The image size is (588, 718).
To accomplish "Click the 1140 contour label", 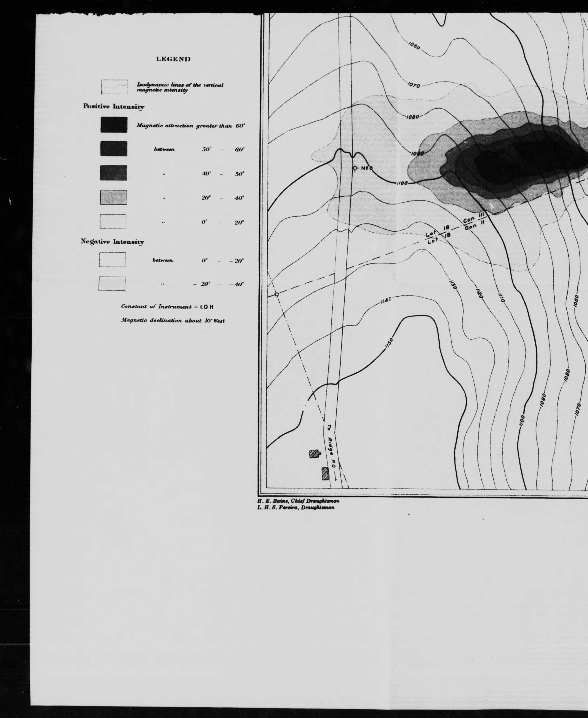I will click(x=386, y=300).
